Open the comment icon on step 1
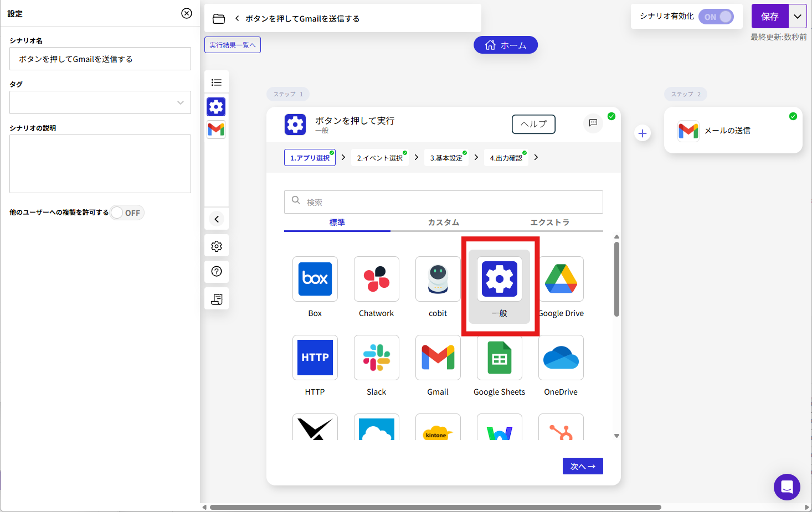The width and height of the screenshot is (812, 512). click(x=593, y=123)
